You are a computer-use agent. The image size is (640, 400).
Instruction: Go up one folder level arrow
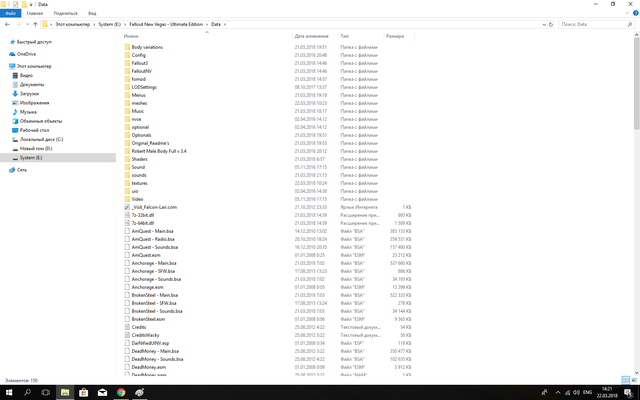(x=36, y=24)
